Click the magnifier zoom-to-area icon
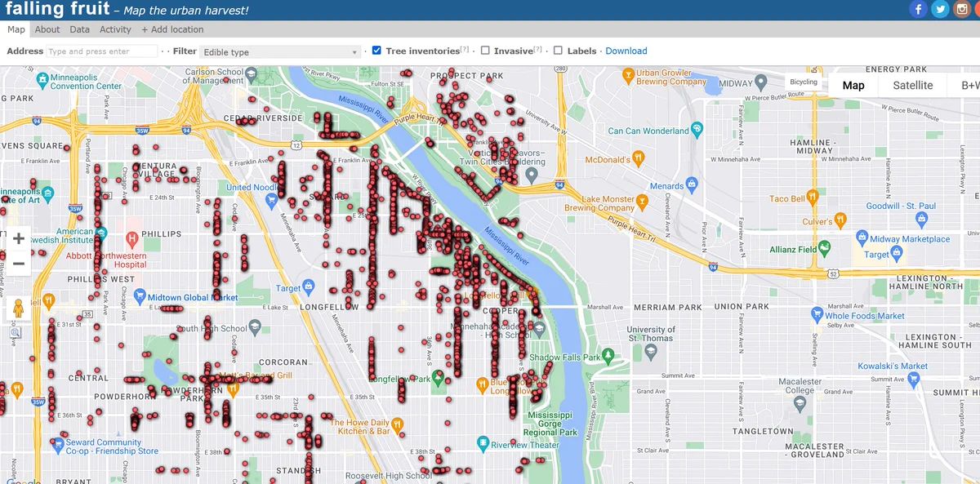980x484 pixels. click(x=16, y=333)
